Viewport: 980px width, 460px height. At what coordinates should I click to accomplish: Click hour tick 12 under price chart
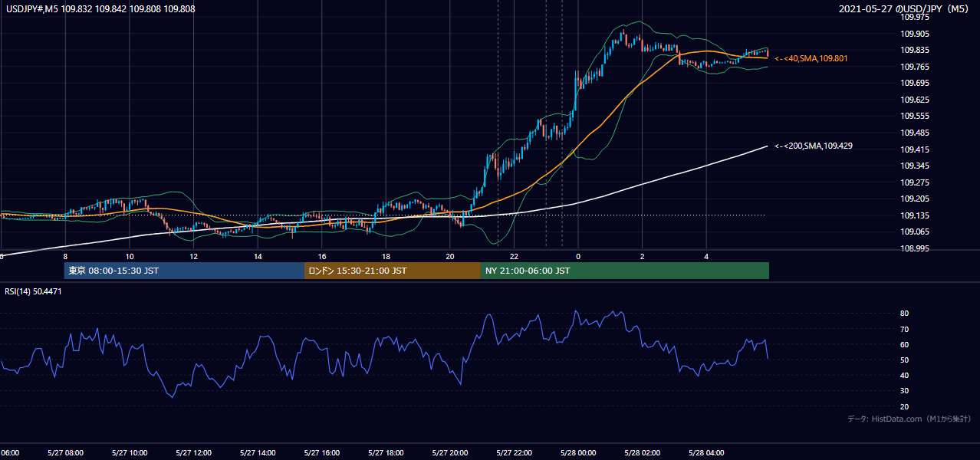(193, 256)
